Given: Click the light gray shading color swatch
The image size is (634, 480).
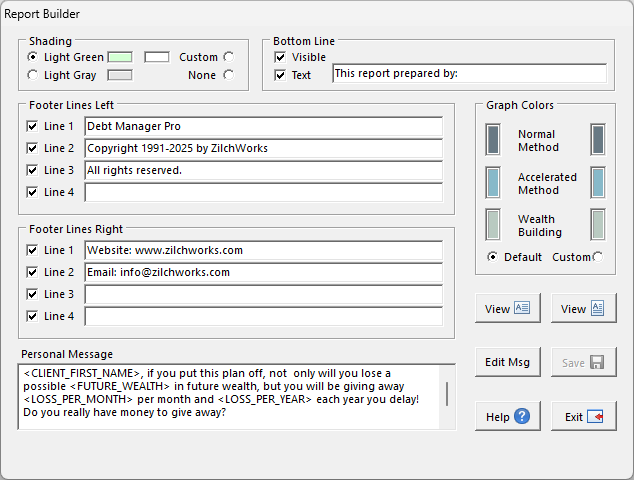Looking at the screenshot, I should coord(120,75).
